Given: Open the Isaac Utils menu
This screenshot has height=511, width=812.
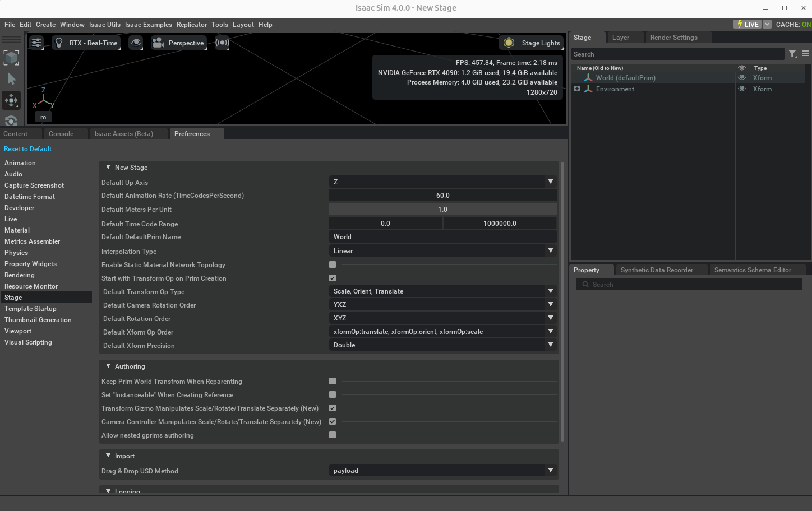Looking at the screenshot, I should coord(105,25).
